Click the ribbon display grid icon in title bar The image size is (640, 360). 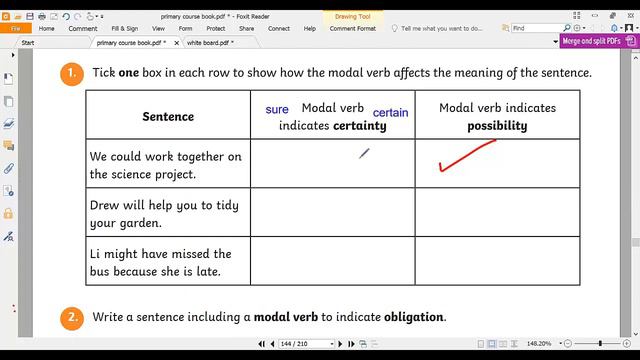click(x=577, y=16)
